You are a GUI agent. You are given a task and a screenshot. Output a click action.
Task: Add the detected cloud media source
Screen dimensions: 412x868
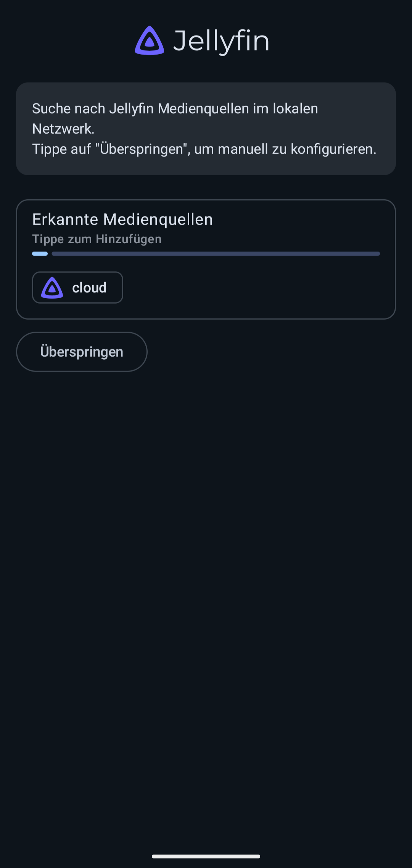click(x=77, y=288)
